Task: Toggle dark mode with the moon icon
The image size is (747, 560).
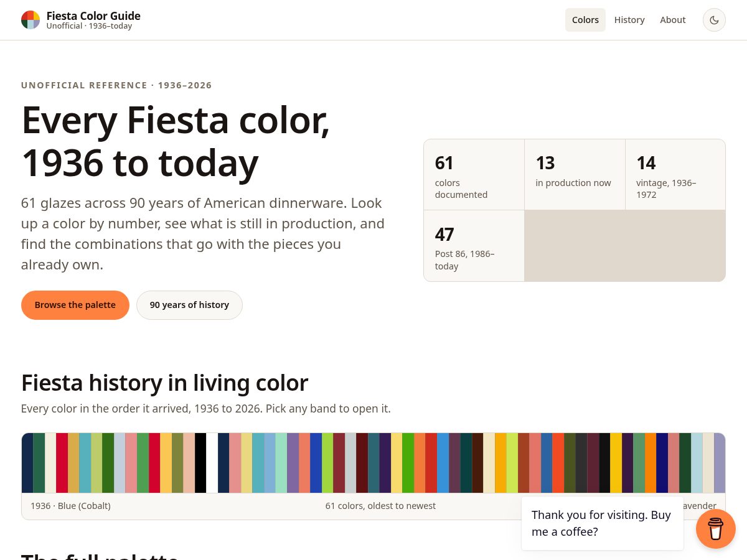Action: click(714, 20)
